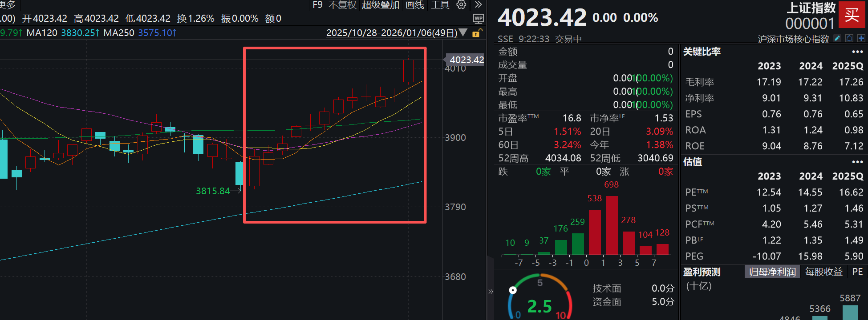This screenshot has width=868, height=320.
Task: Switch to 每股收益 tab
Action: (x=823, y=272)
